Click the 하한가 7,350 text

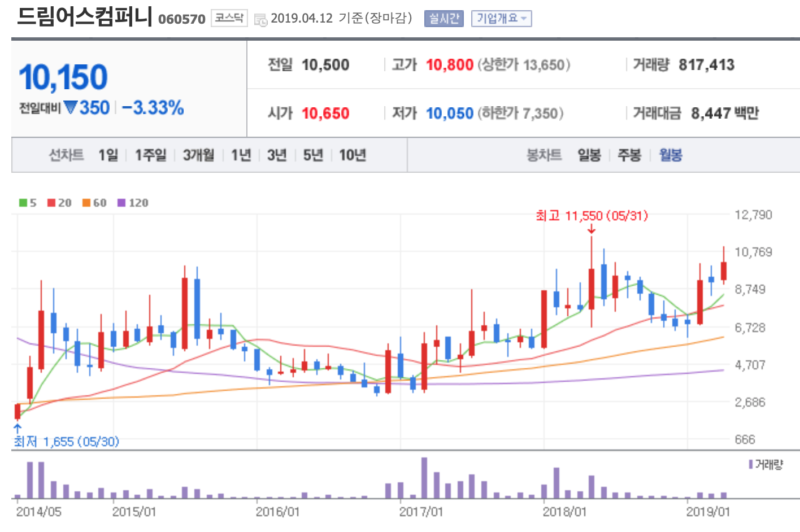coord(521,114)
